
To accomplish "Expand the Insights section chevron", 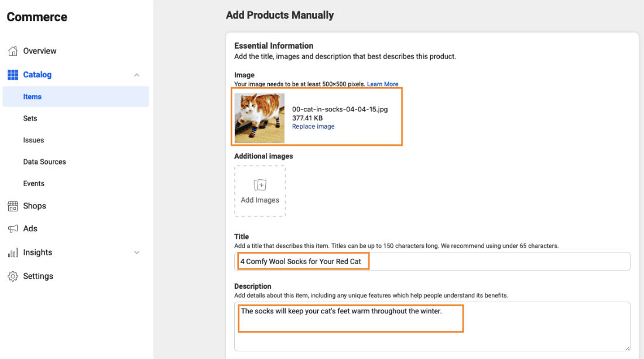I will (136, 252).
